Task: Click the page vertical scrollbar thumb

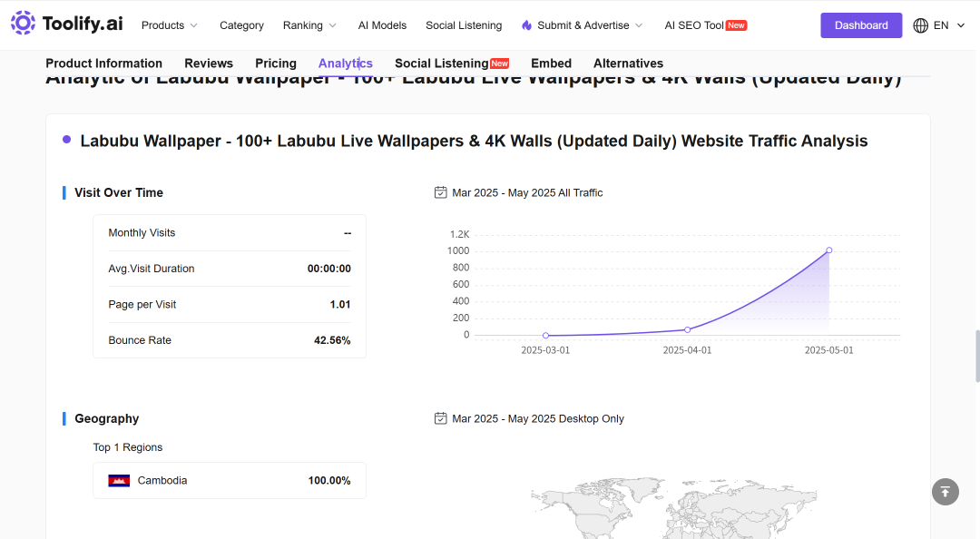Action: 977,357
